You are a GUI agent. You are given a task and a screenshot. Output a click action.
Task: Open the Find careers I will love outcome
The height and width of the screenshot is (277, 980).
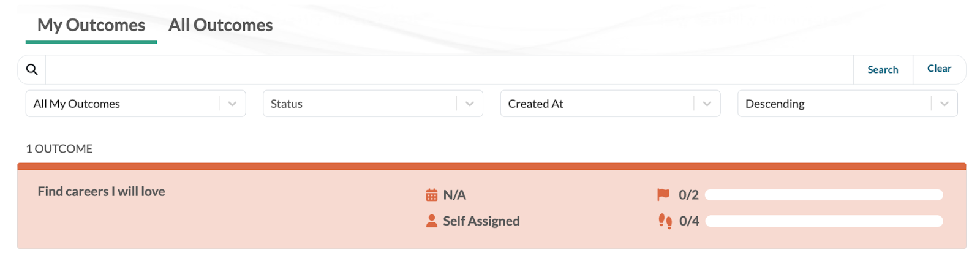(x=102, y=192)
